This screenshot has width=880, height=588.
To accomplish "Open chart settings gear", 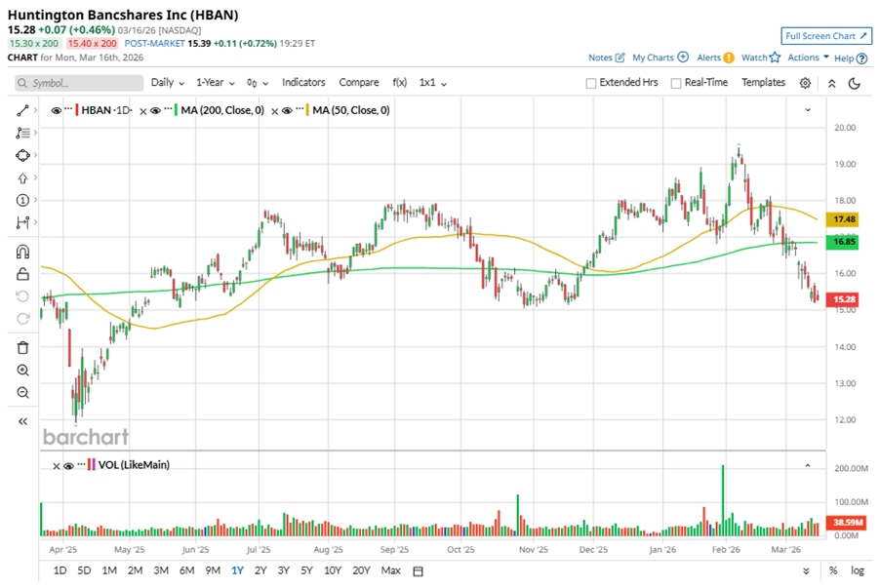I will point(805,83).
